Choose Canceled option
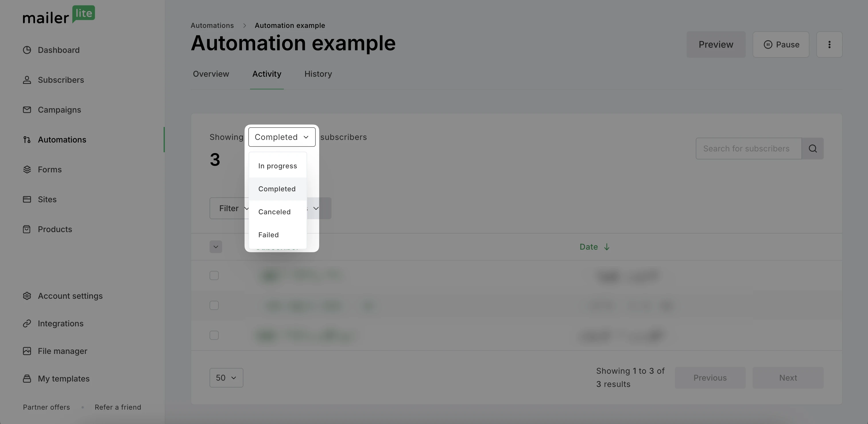The height and width of the screenshot is (424, 868). 278,212
